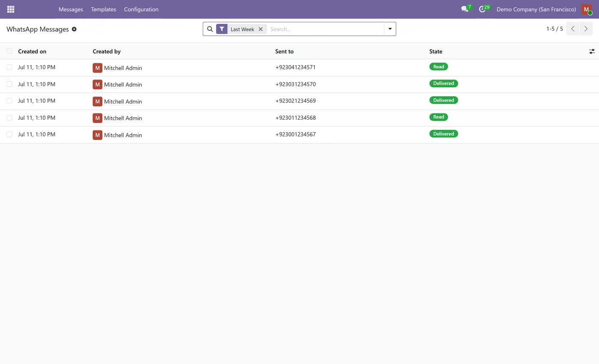Open the message sent to +923011234568
The height and width of the screenshot is (364, 599).
pos(296,118)
